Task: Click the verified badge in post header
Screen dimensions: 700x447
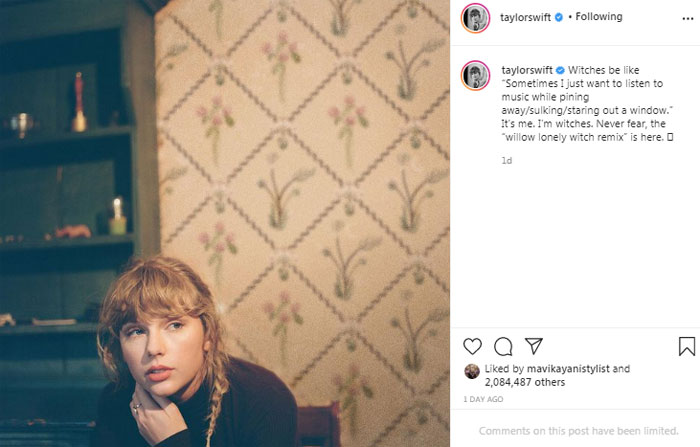Action: pos(560,17)
